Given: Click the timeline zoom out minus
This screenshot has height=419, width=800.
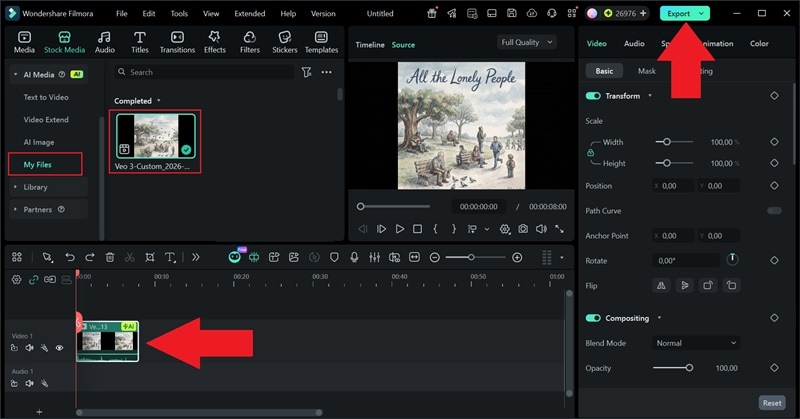Looking at the screenshot, I should pos(435,258).
